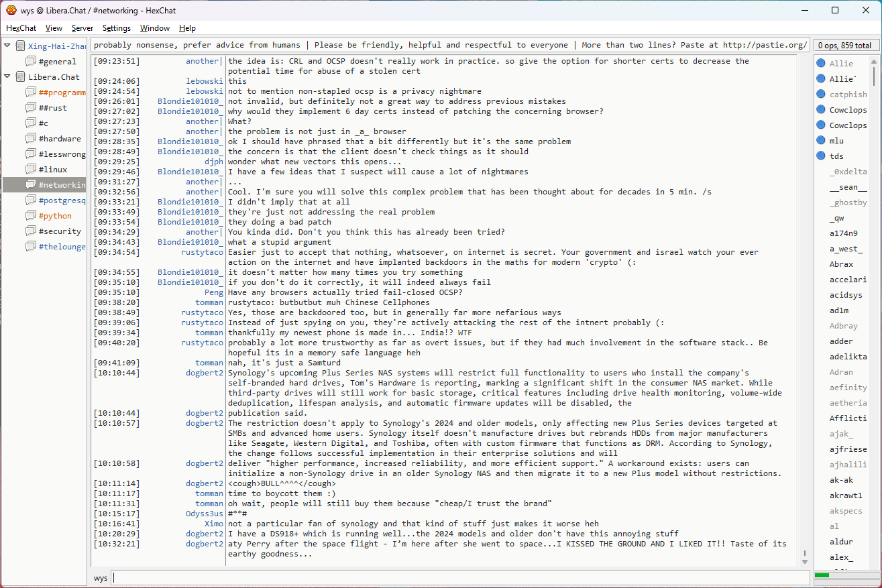882x588 pixels.
Task: Click the channel icon next to #python
Action: [x=31, y=215]
